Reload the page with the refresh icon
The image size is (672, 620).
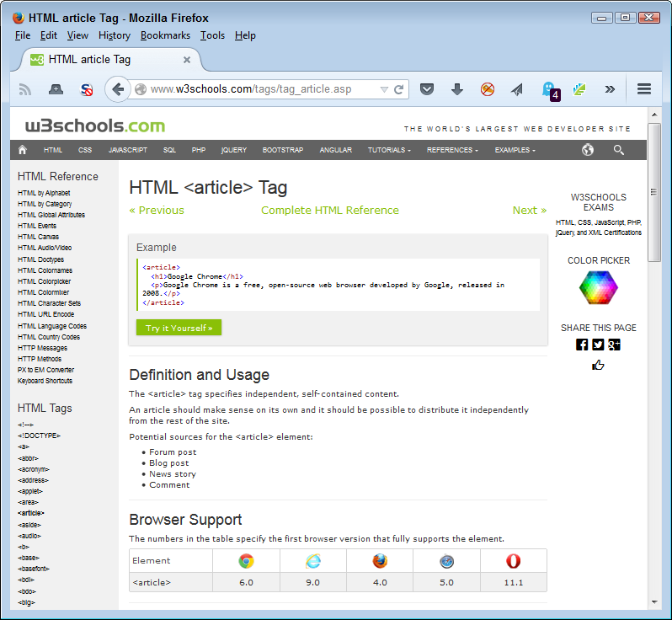coord(399,89)
